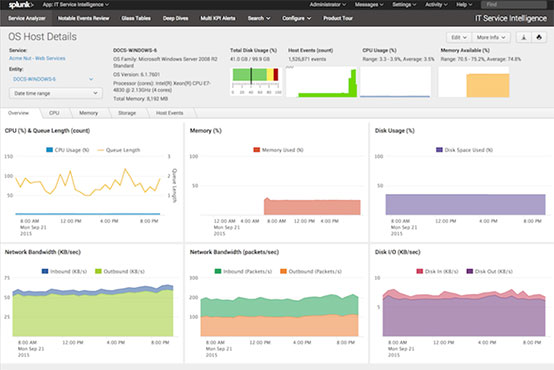554x370 pixels.
Task: Open the Date time range picker
Action: click(x=56, y=93)
